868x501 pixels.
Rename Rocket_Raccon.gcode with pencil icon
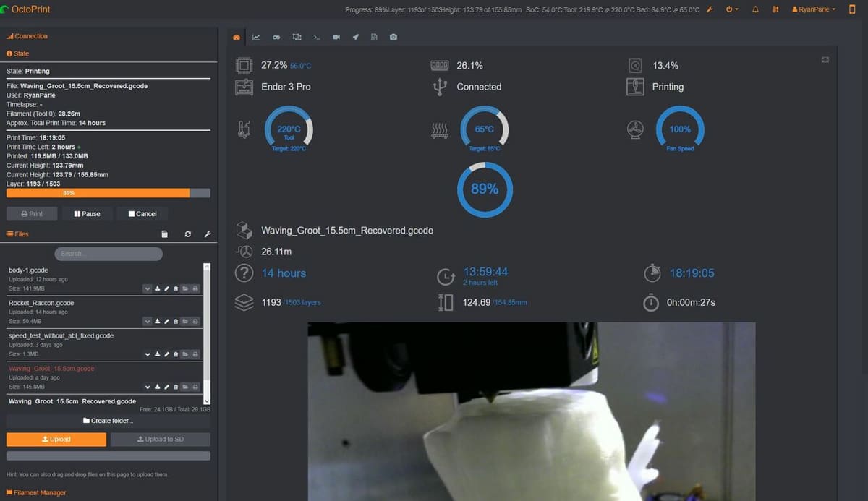pyautogui.click(x=166, y=321)
